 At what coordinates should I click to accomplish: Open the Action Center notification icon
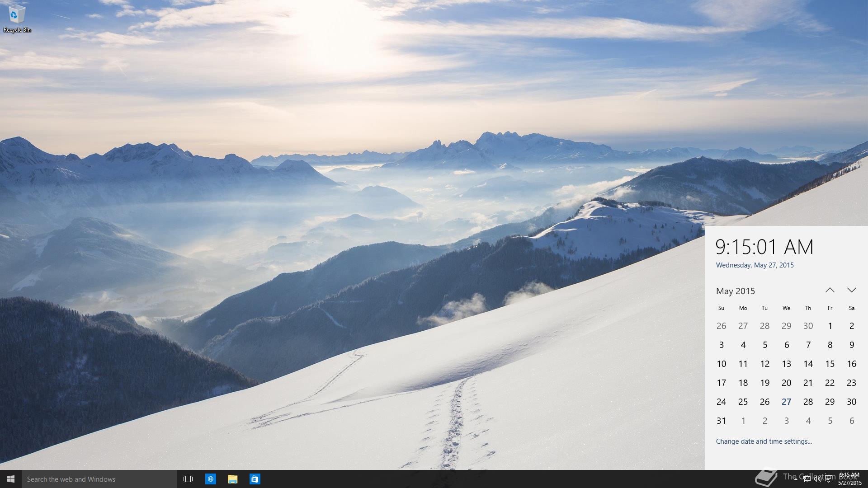[829, 479]
